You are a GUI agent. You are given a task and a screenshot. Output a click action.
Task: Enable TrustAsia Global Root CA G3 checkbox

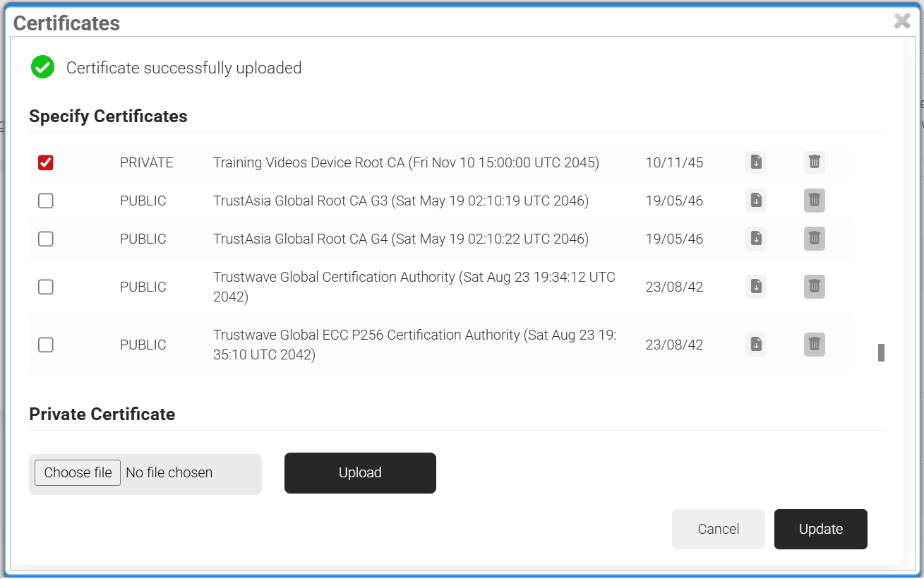(x=46, y=201)
